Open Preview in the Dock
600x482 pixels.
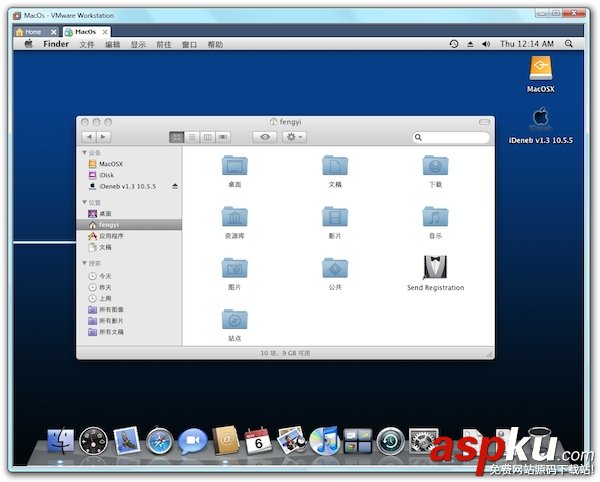(292, 440)
